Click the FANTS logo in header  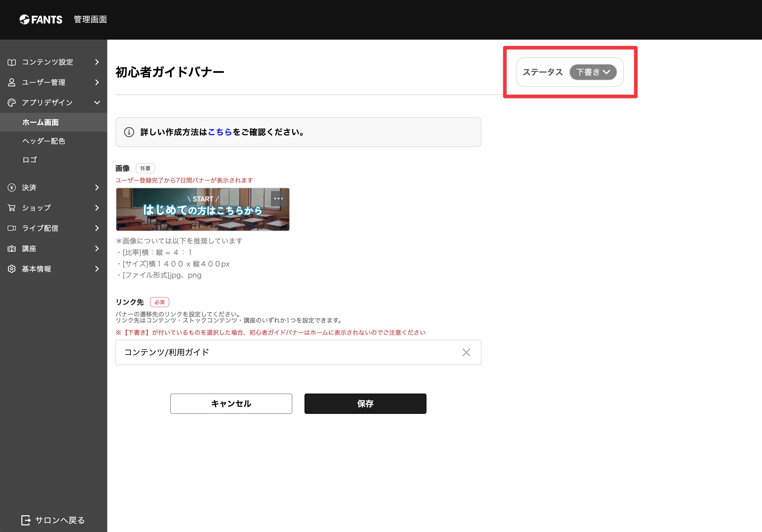(41, 20)
